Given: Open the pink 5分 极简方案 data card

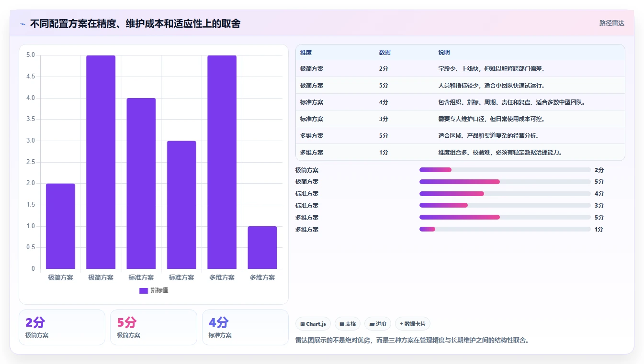Looking at the screenshot, I should click(x=154, y=327).
